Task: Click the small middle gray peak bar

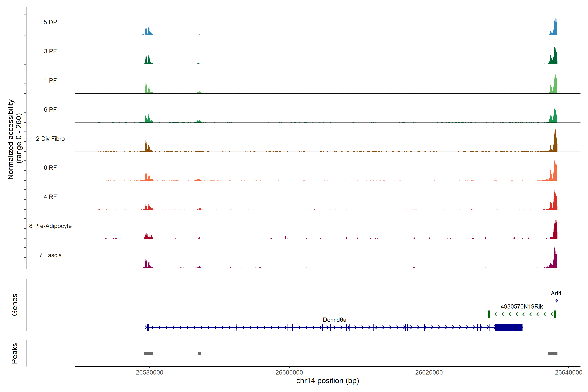Action: point(199,353)
